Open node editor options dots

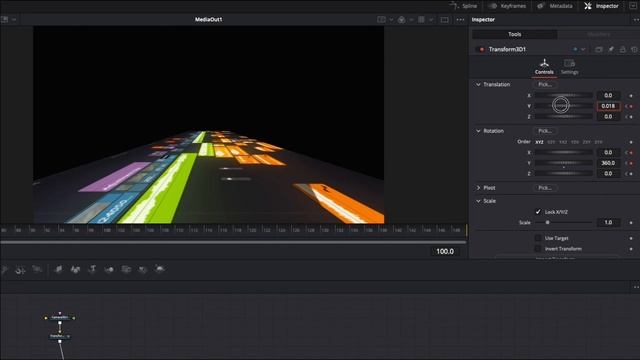coord(636,287)
